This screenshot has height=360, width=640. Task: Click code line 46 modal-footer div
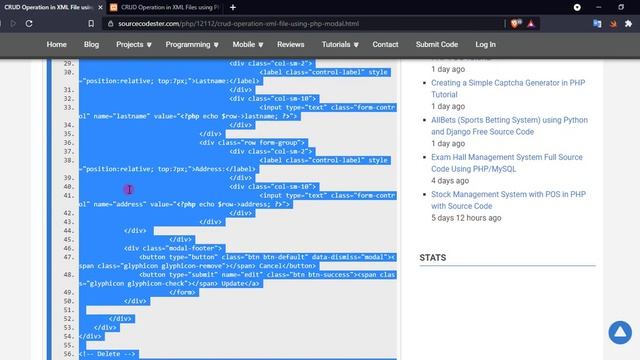[x=173, y=248]
